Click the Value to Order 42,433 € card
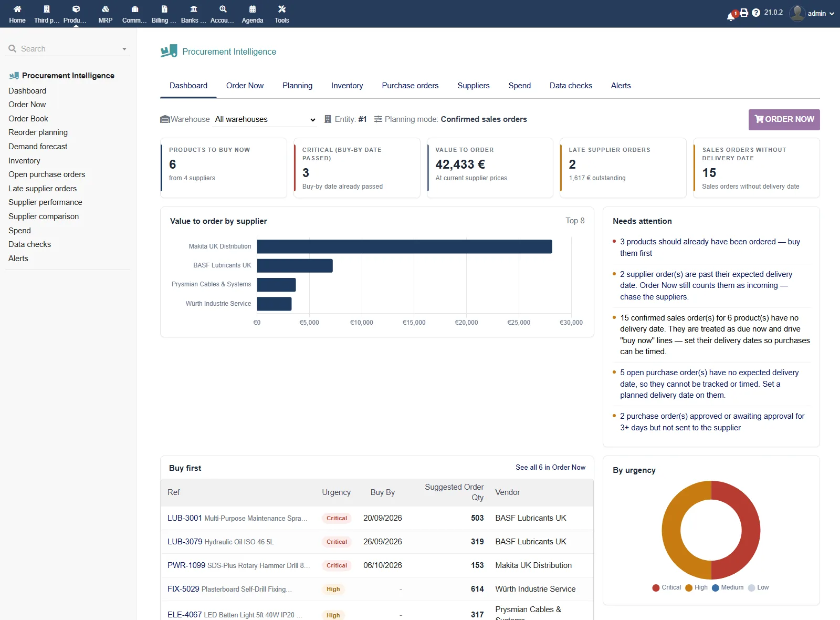Screen dimensions: 840x620 tap(490, 168)
